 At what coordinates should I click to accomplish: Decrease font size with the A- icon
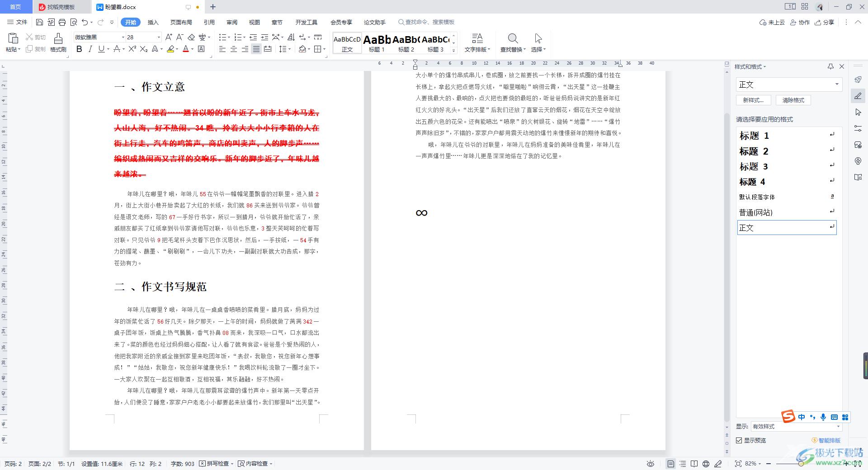click(179, 37)
